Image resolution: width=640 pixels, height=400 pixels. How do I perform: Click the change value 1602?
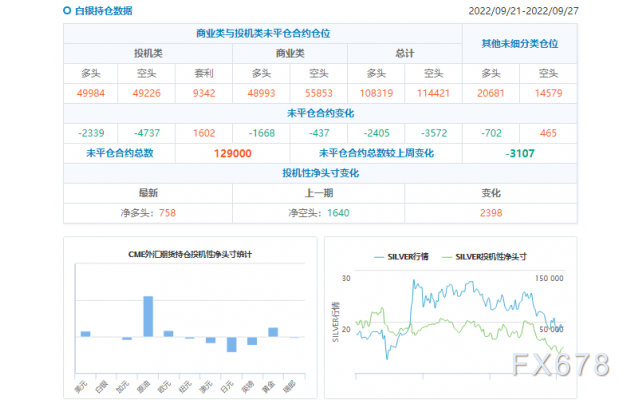pyautogui.click(x=204, y=133)
